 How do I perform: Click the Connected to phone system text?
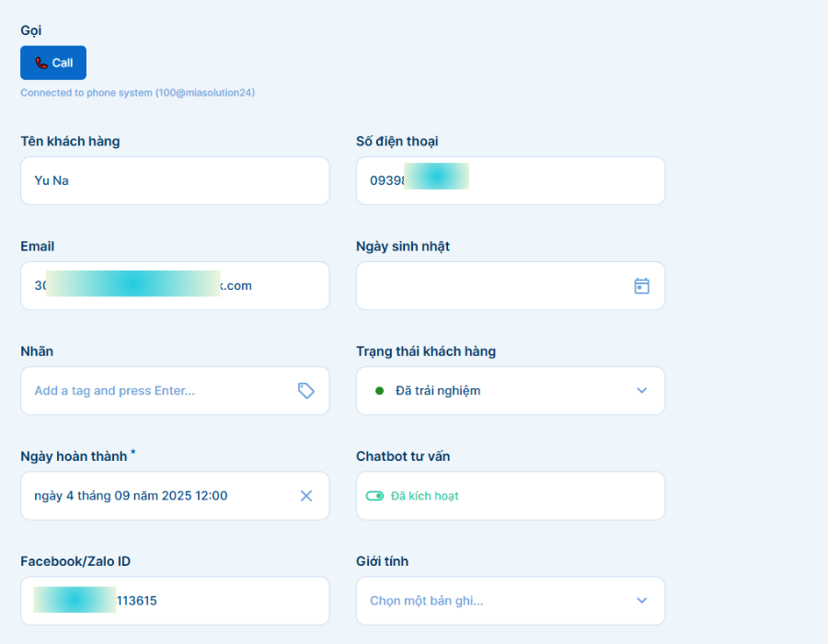click(x=138, y=92)
